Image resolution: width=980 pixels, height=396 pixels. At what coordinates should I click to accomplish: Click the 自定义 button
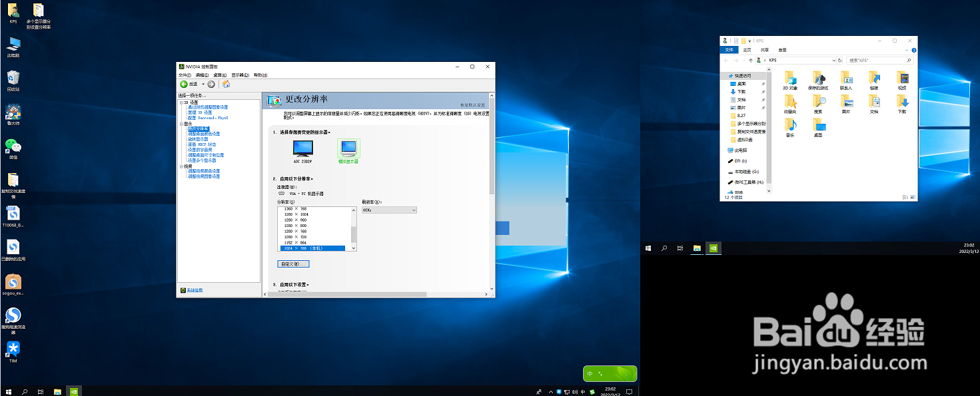pos(293,264)
